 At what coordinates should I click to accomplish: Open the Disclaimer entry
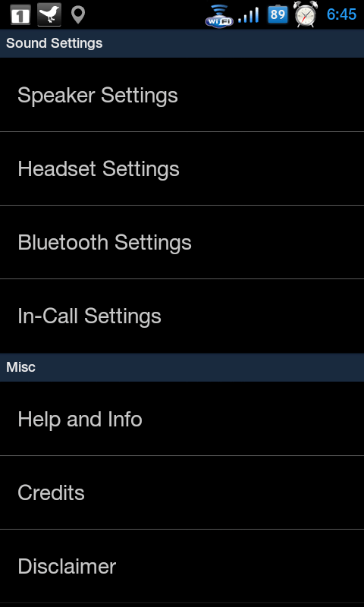[x=182, y=566]
